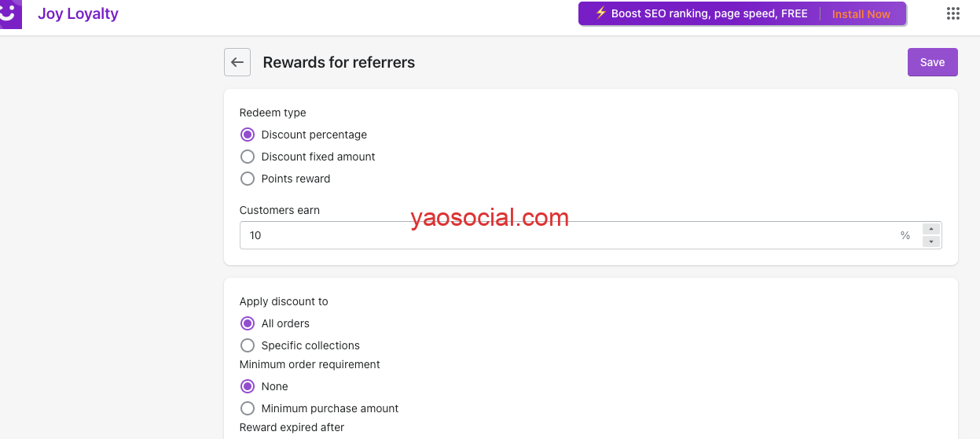This screenshot has height=439, width=980.
Task: Decrease Customers earn value with down arrow
Action: click(x=931, y=242)
